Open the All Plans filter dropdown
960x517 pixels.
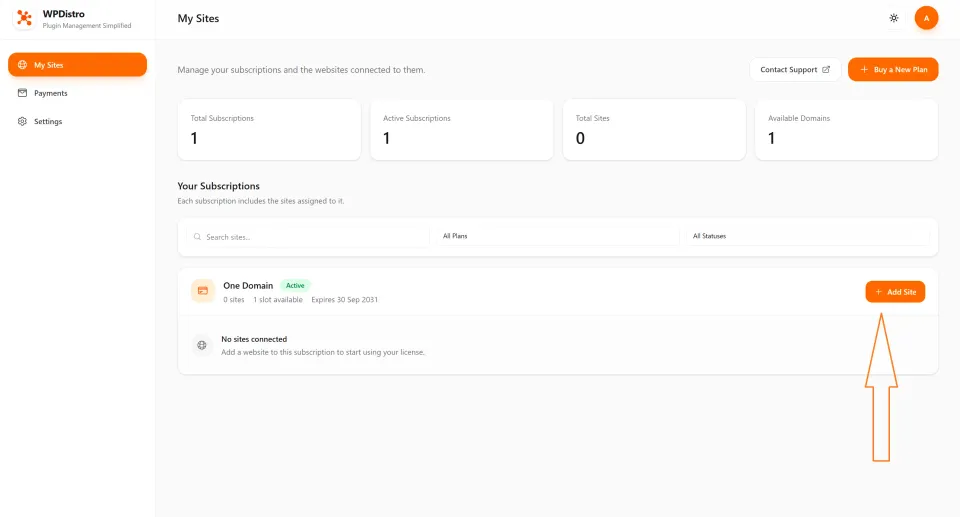tap(557, 236)
